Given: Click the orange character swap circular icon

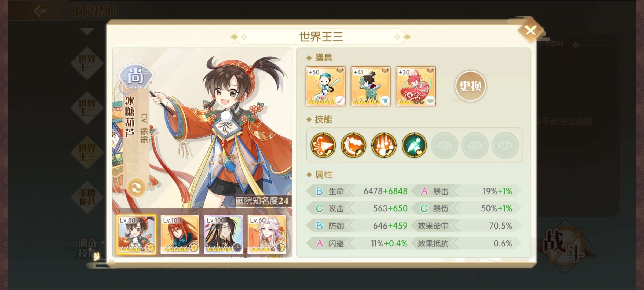Looking at the screenshot, I should tap(136, 188).
